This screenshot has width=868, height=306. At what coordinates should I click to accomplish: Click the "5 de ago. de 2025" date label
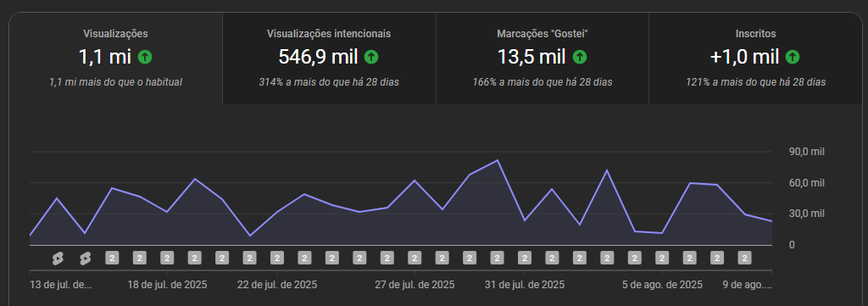(x=662, y=285)
